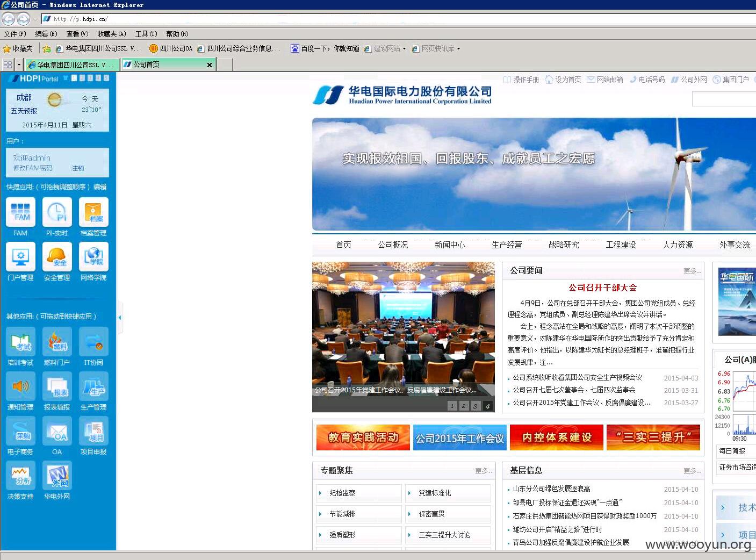Open 电话号码 top link
This screenshot has width=756, height=560.
(x=647, y=80)
